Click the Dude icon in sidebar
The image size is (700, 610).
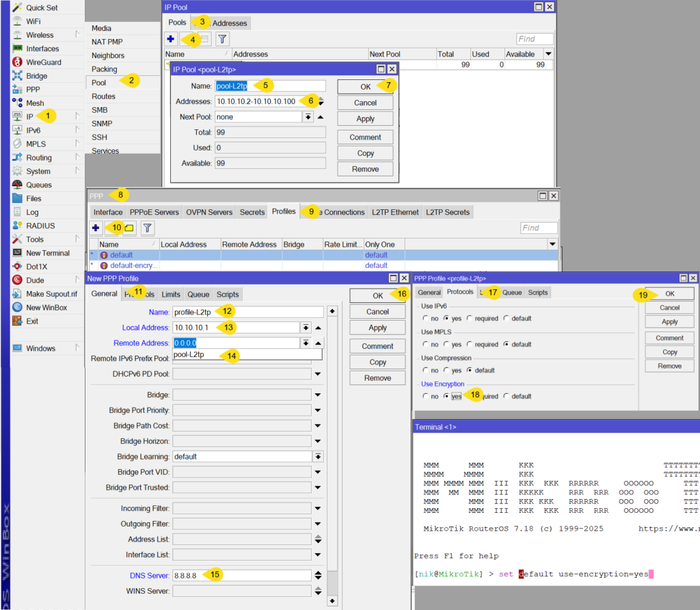click(18, 280)
